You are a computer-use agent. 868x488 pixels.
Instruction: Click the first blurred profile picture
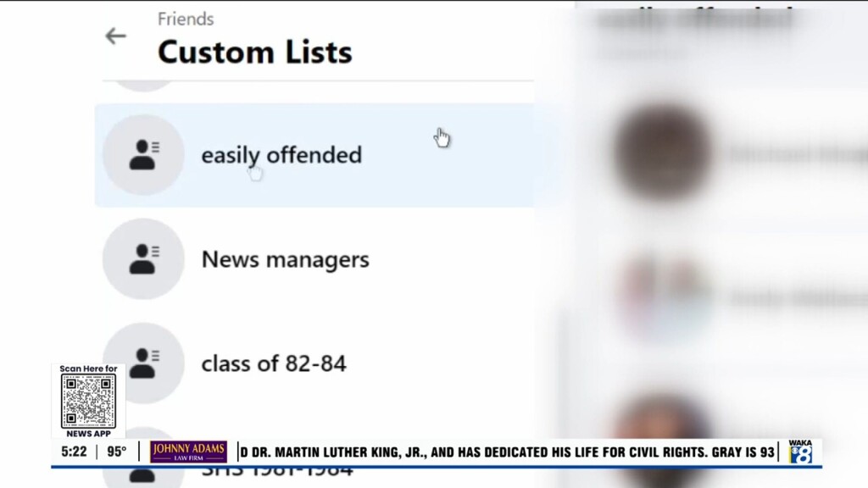tap(662, 152)
